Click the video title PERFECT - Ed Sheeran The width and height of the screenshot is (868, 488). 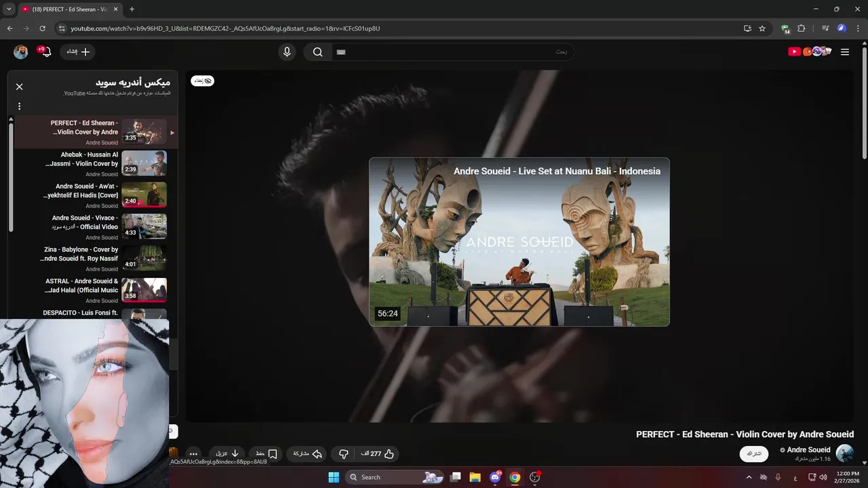pyautogui.click(x=745, y=434)
